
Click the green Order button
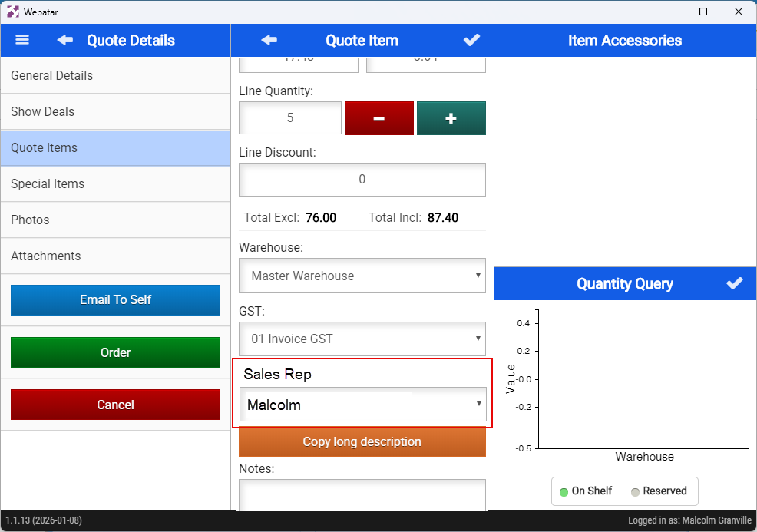click(x=115, y=352)
